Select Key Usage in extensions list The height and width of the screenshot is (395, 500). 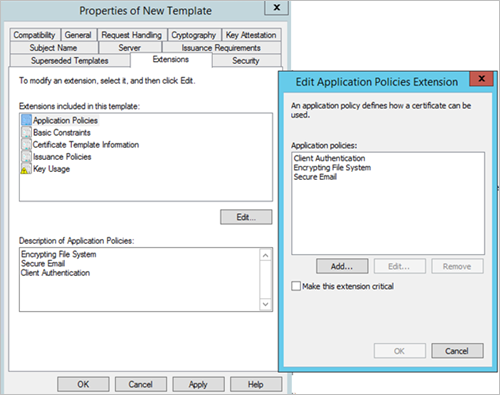51,169
